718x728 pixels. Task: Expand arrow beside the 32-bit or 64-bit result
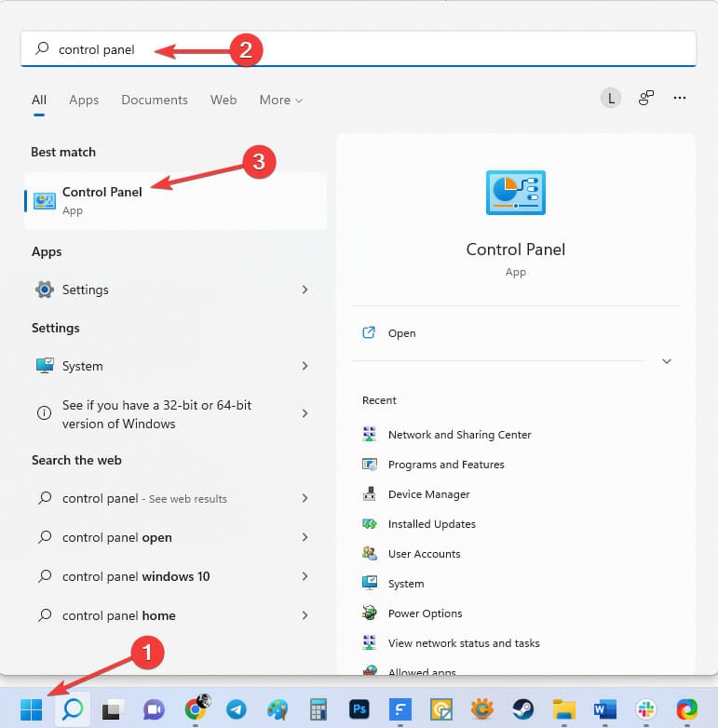(305, 413)
